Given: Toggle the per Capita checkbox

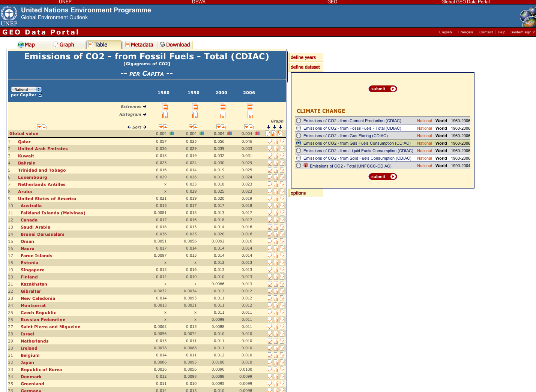Looking at the screenshot, I should point(40,95).
